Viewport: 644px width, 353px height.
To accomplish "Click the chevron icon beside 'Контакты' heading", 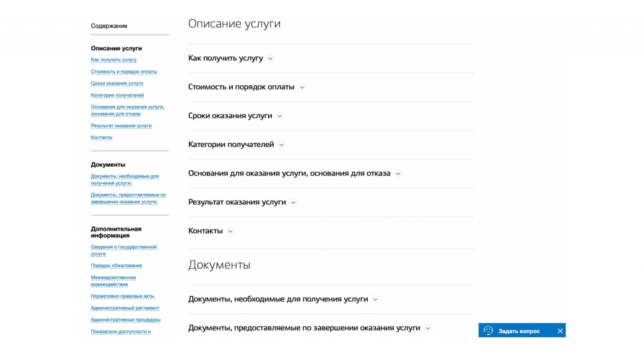I will [x=230, y=231].
